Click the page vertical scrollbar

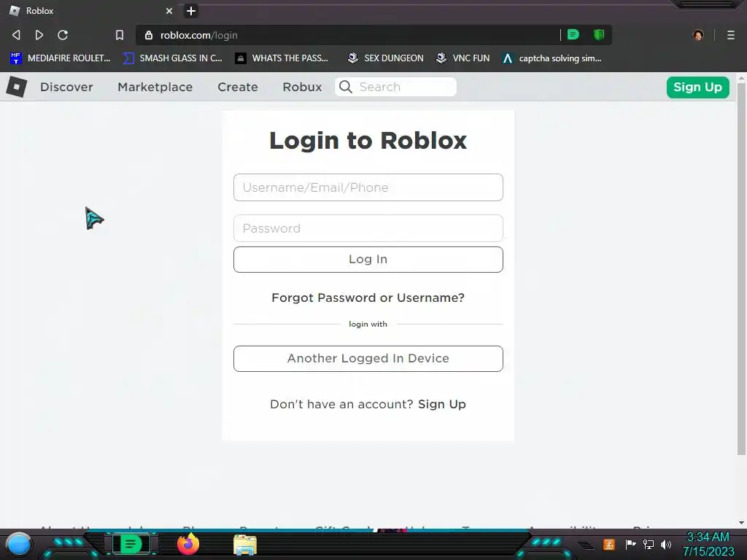pos(741,269)
